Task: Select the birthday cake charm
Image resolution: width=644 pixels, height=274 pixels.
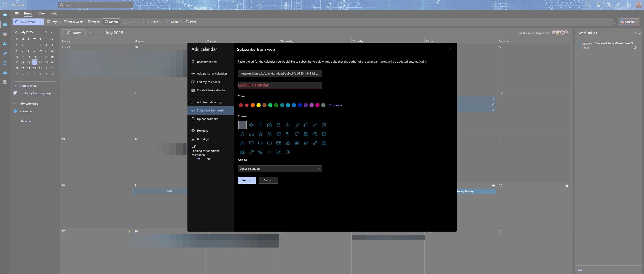Action: 242,143
